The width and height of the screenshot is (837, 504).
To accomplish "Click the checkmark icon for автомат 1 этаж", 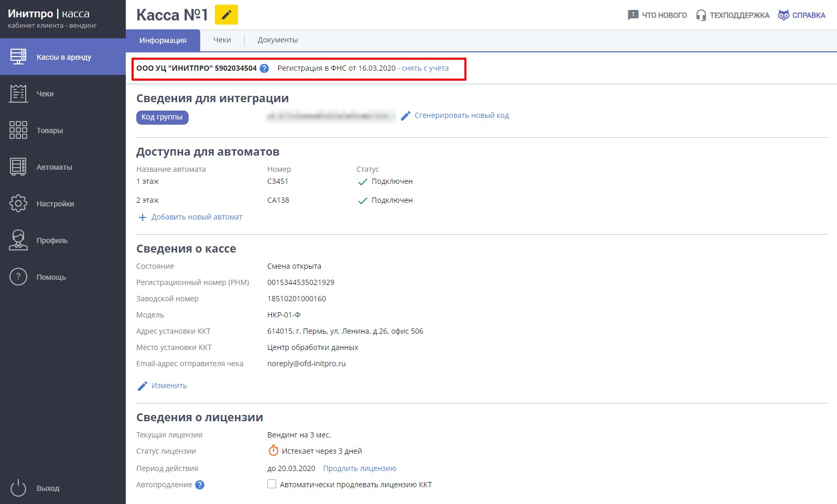I will [362, 182].
